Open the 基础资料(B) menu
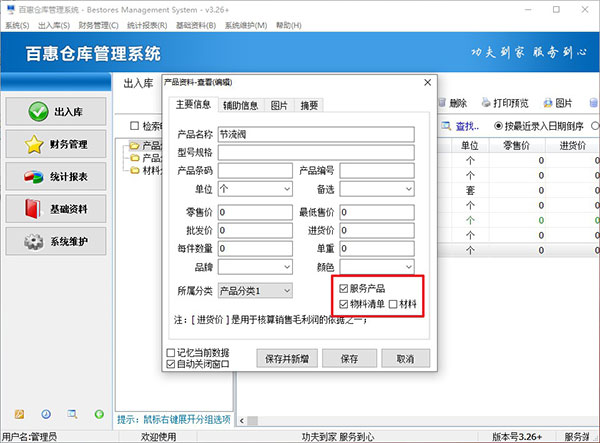The image size is (600, 443). [x=196, y=25]
